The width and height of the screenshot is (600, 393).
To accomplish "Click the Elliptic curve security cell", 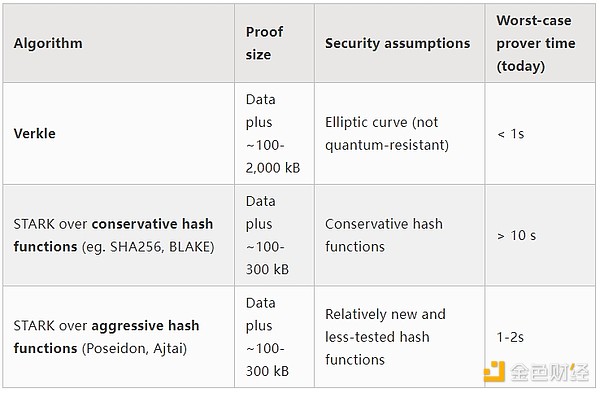I will (399, 134).
